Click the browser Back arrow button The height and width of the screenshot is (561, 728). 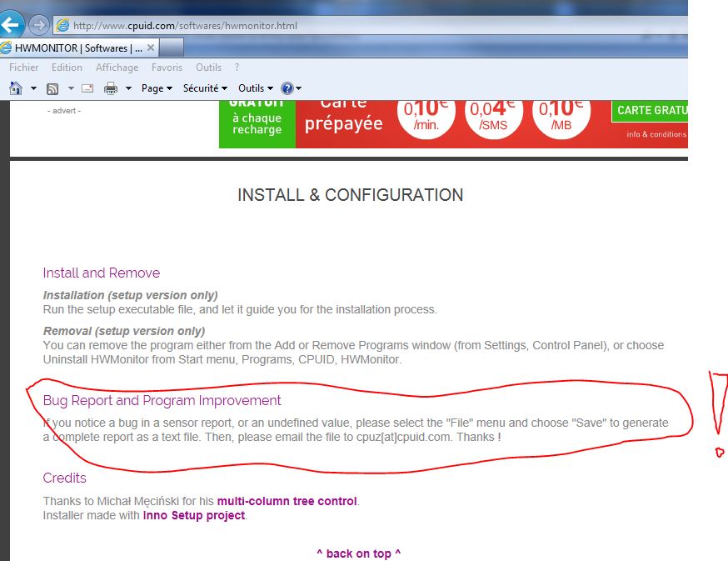11,23
